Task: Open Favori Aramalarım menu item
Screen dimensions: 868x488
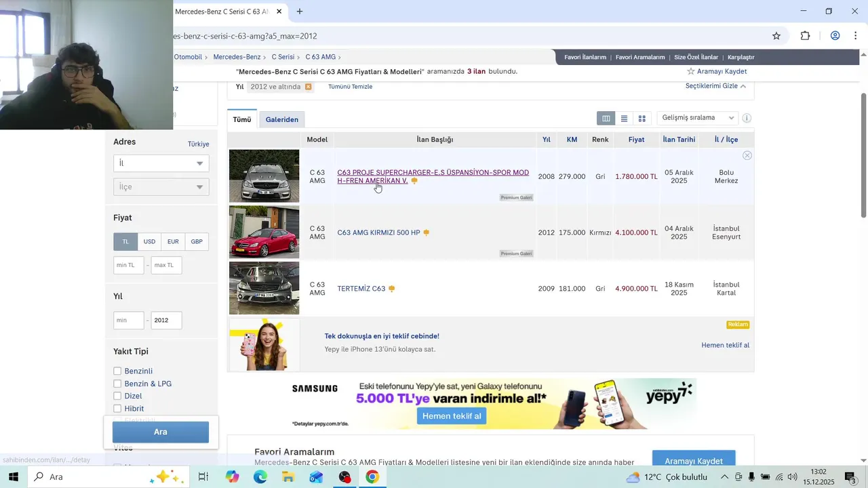Action: pos(640,58)
